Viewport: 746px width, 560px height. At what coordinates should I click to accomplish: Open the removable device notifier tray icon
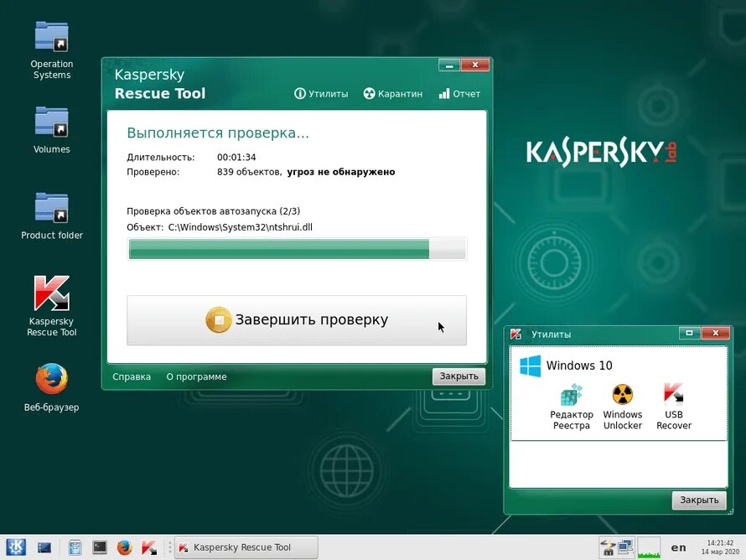point(608,547)
